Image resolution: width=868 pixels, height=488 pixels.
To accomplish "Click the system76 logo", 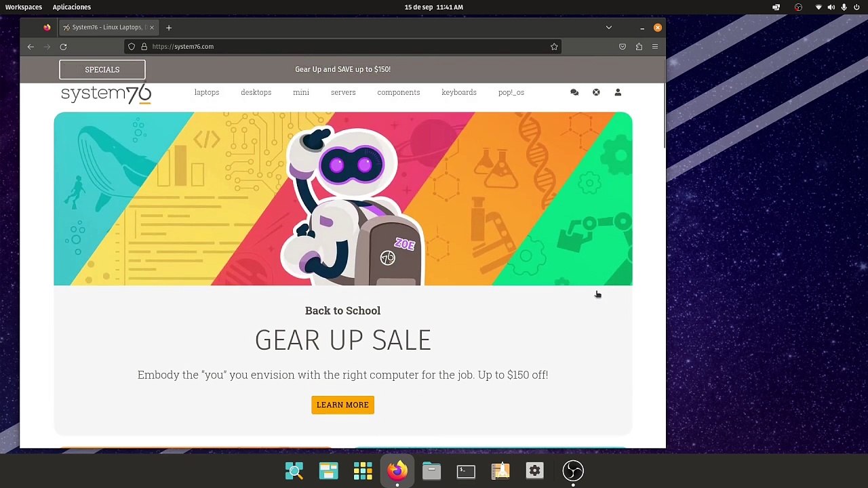I will click(106, 94).
